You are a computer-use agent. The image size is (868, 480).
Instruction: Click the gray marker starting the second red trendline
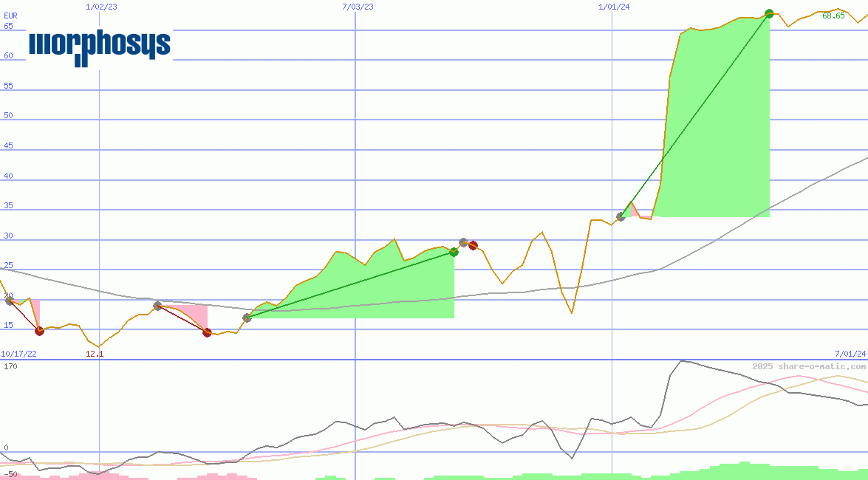[157, 306]
